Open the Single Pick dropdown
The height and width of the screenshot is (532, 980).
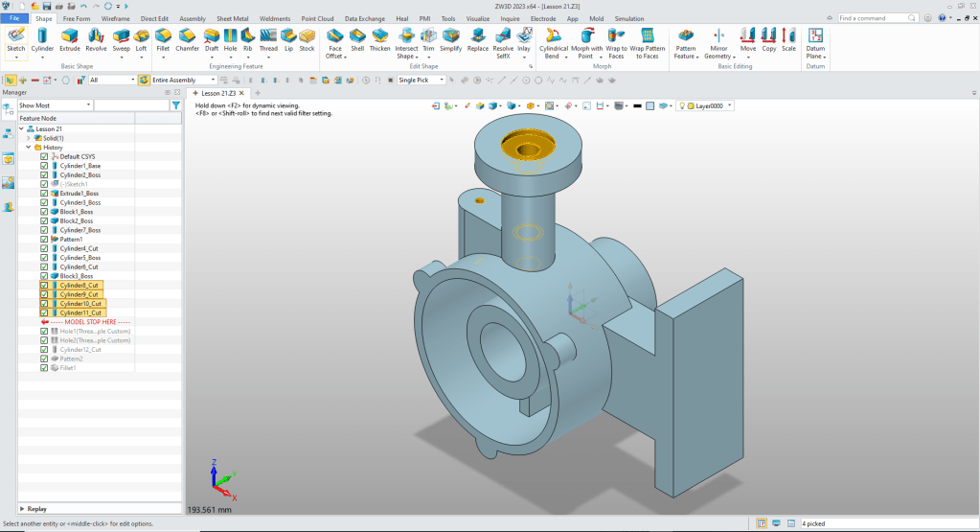422,81
